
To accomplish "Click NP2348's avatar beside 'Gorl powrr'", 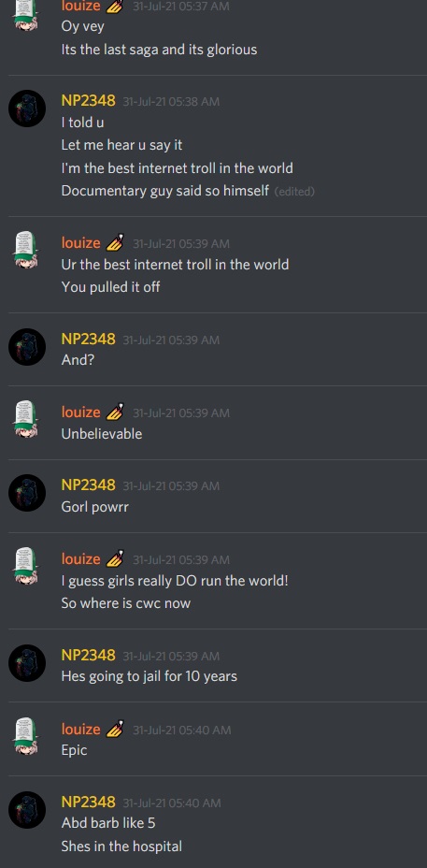I will click(x=27, y=493).
